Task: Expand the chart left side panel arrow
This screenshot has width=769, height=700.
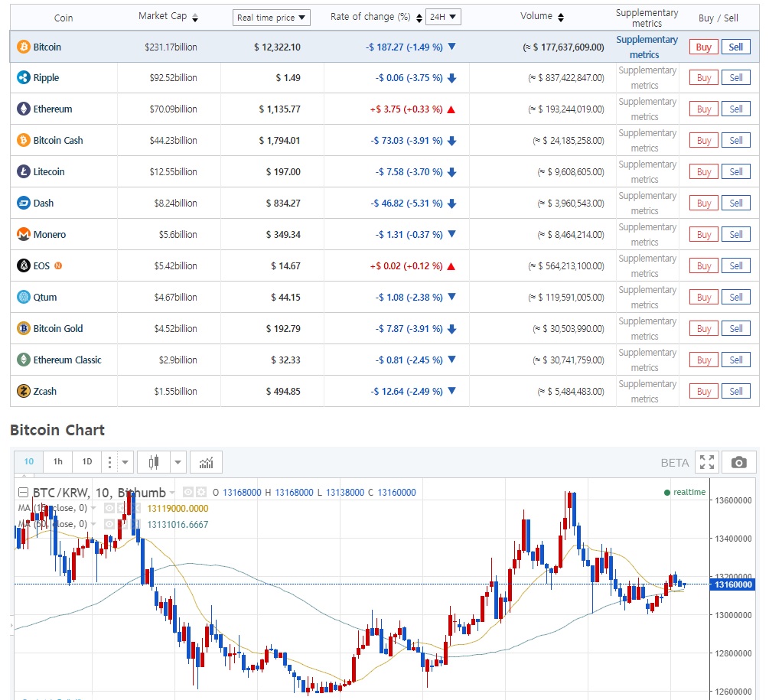Action: tap(11, 626)
